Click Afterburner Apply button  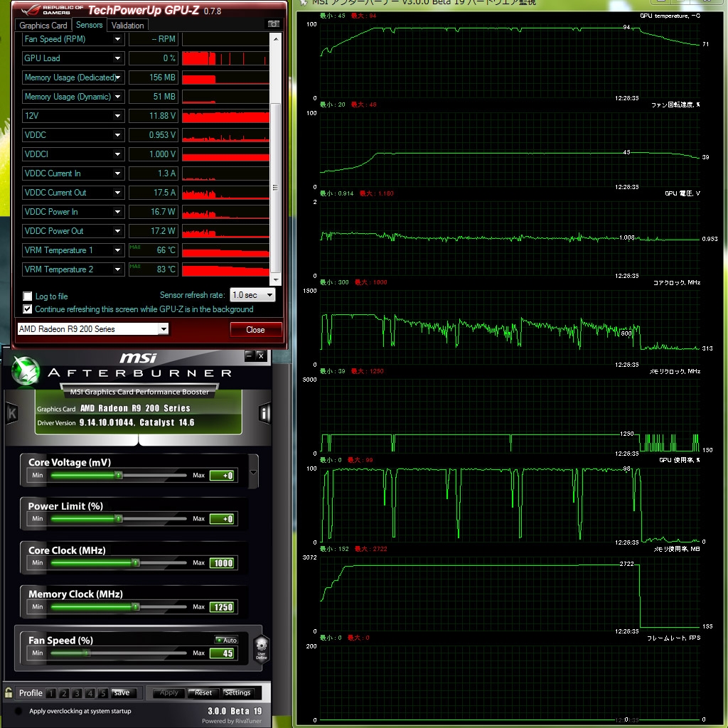point(168,692)
